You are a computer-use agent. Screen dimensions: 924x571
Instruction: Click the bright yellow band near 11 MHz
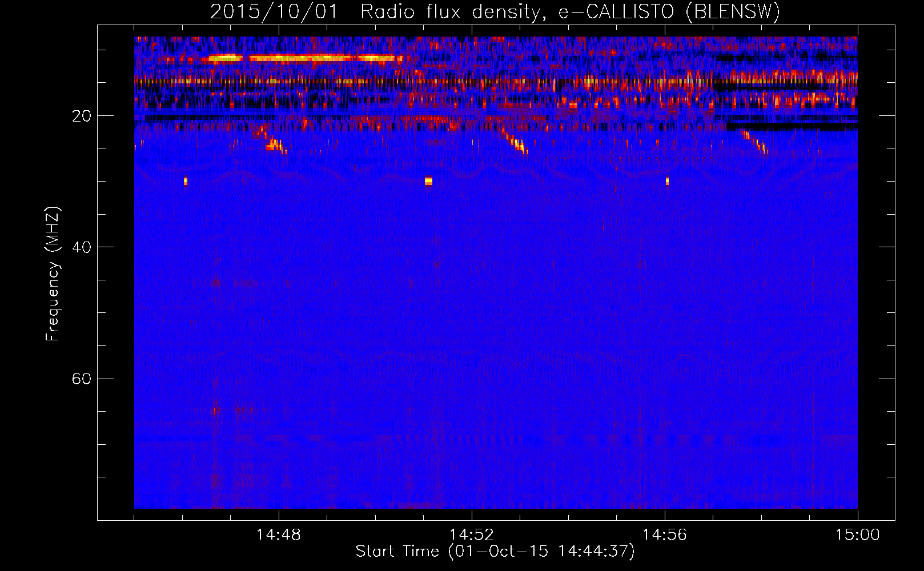coord(306,58)
